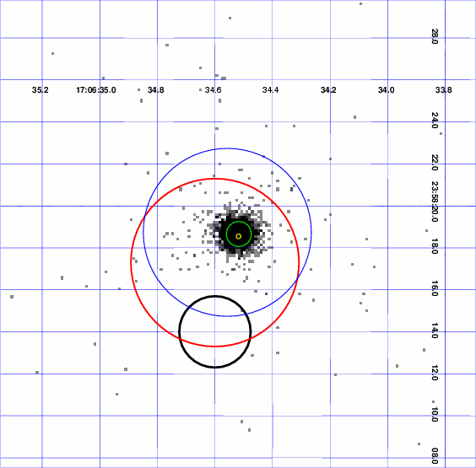Viewport: 476px width, 468px height.
Task: Click the 34.6 right ascension label
Action: coord(214,90)
